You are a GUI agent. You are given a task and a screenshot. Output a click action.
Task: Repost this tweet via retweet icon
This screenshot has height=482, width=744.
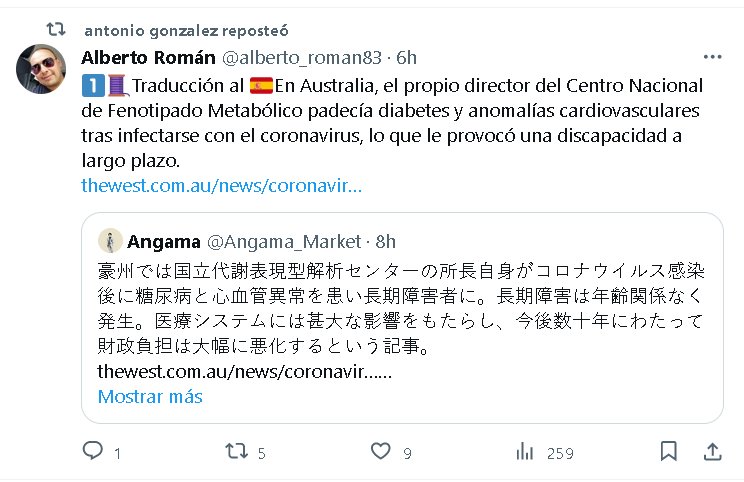tap(236, 451)
